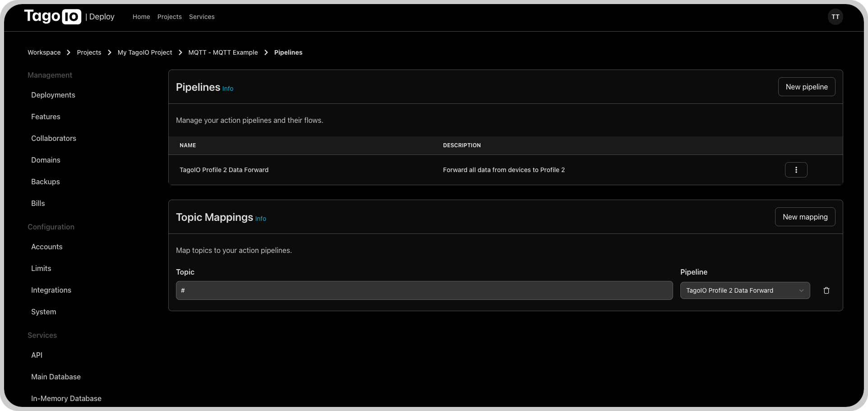This screenshot has width=868, height=411.
Task: Open Collaborators in the sidebar
Action: pyautogui.click(x=54, y=138)
